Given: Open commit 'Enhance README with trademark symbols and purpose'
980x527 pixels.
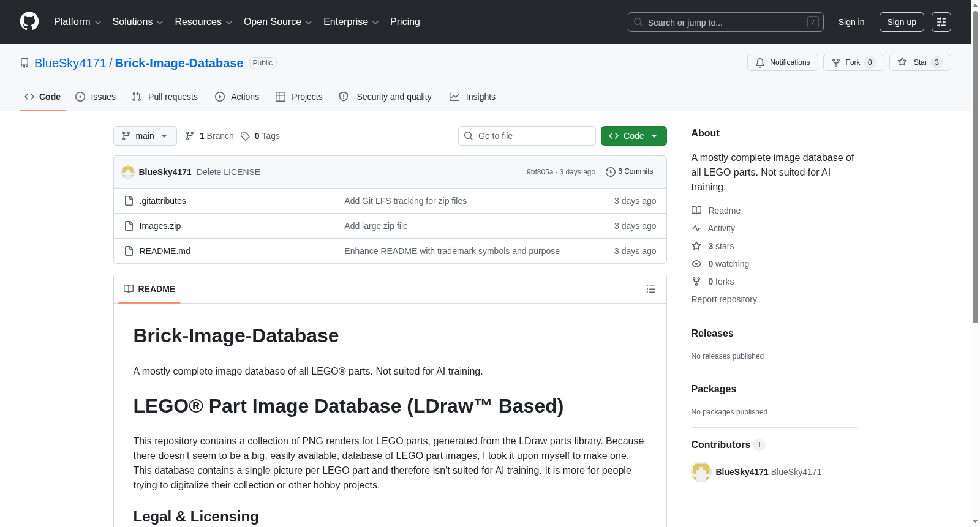Looking at the screenshot, I should pyautogui.click(x=452, y=251).
